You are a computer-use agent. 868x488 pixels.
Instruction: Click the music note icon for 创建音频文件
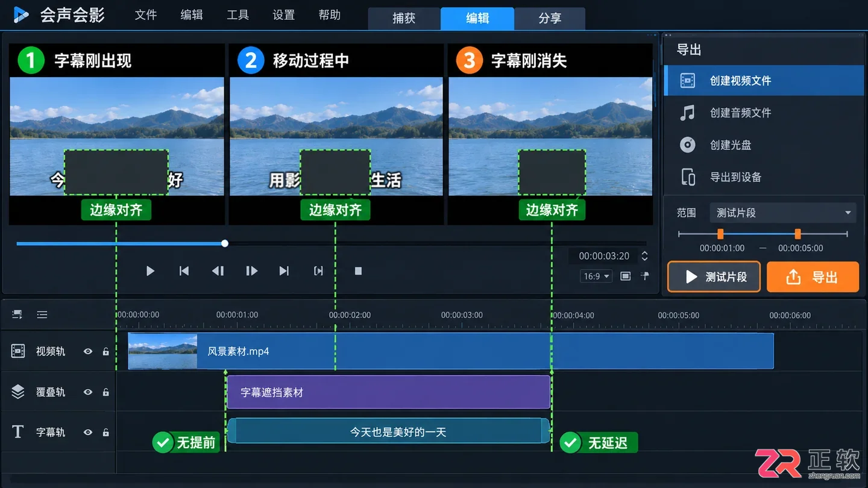click(687, 113)
